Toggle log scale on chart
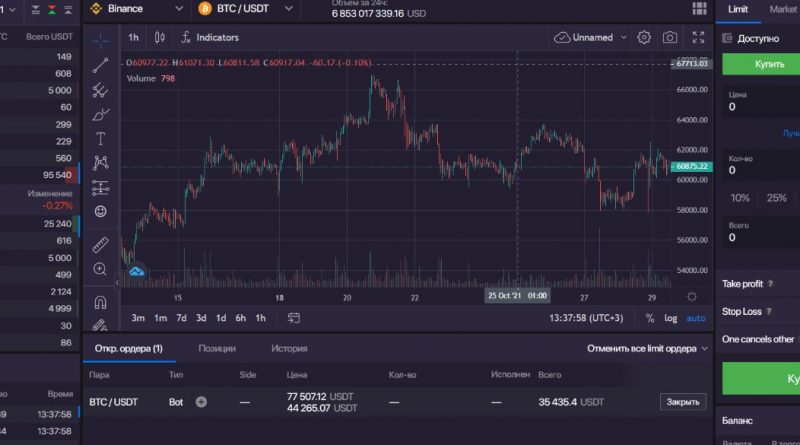Screen dimensions: 800x445 click(670, 318)
